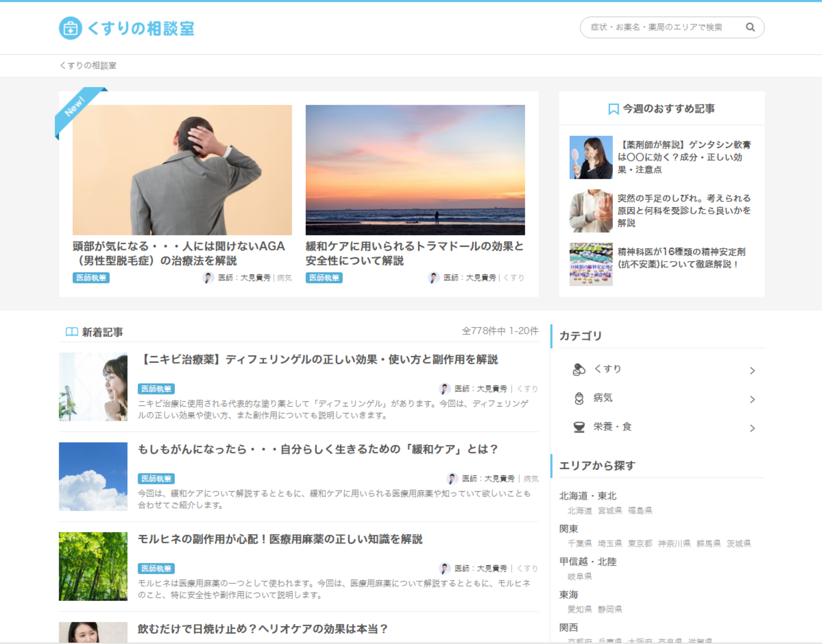The height and width of the screenshot is (644, 822).
Task: Click the 全778件中 1-20件 count text
Action: [x=500, y=331]
